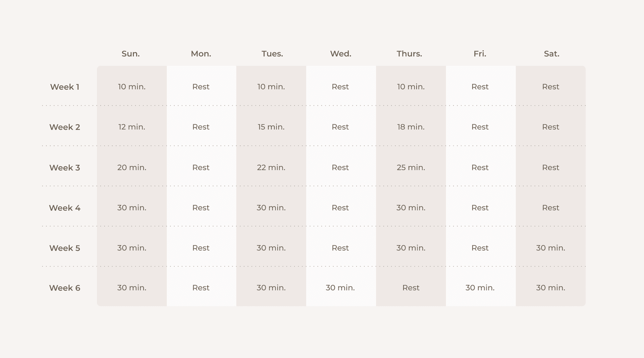Select Week 6 Wednesday 30 min. cell
The width and height of the screenshot is (644, 358).
tap(340, 288)
